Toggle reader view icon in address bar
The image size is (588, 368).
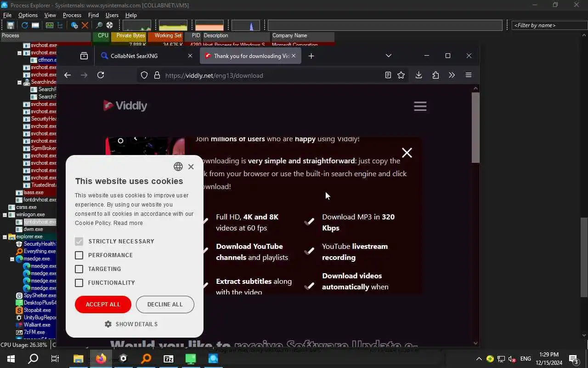388,75
